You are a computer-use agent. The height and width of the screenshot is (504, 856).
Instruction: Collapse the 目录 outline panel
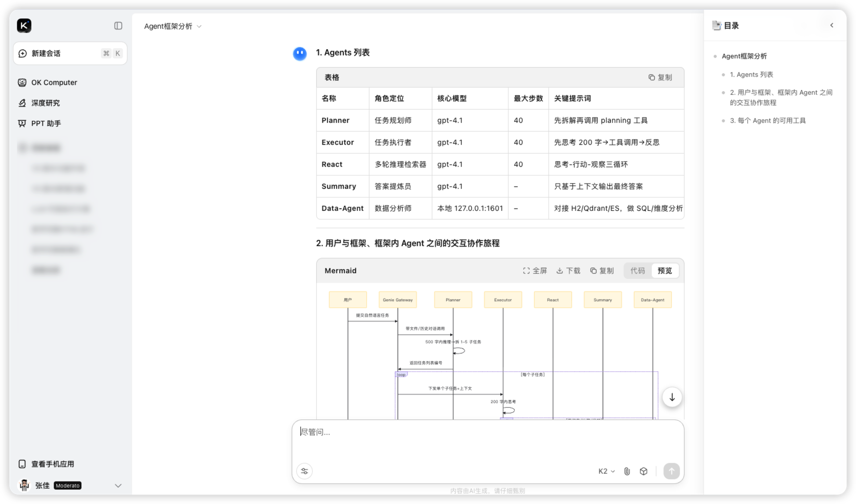831,25
